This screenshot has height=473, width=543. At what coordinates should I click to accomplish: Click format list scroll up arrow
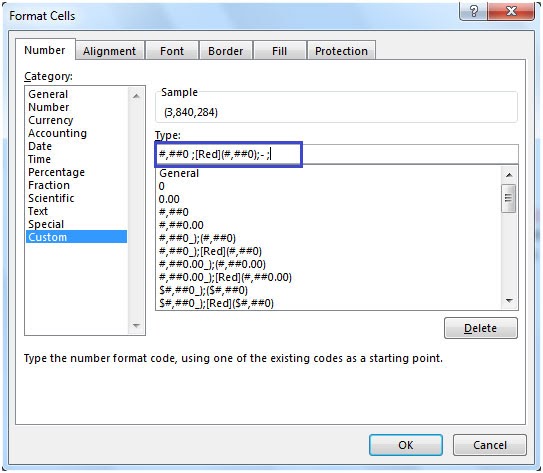[x=509, y=175]
